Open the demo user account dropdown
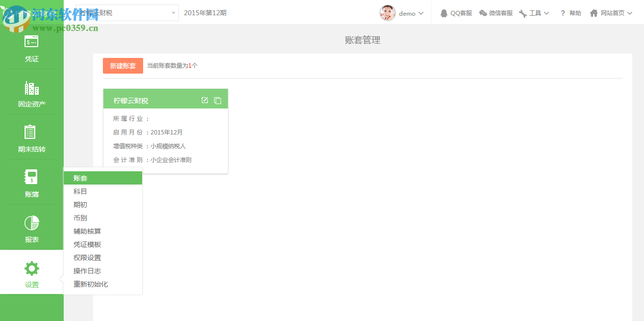644x321 pixels. (x=403, y=13)
